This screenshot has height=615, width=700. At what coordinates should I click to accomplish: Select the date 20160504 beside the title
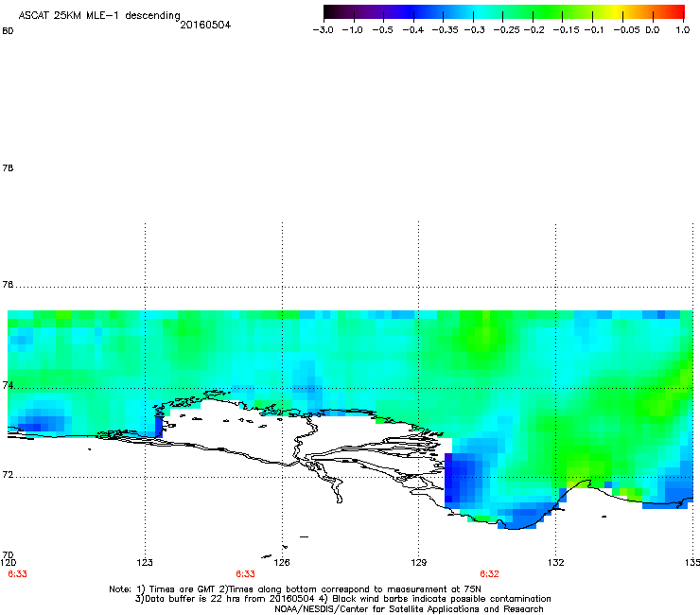click(x=205, y=25)
